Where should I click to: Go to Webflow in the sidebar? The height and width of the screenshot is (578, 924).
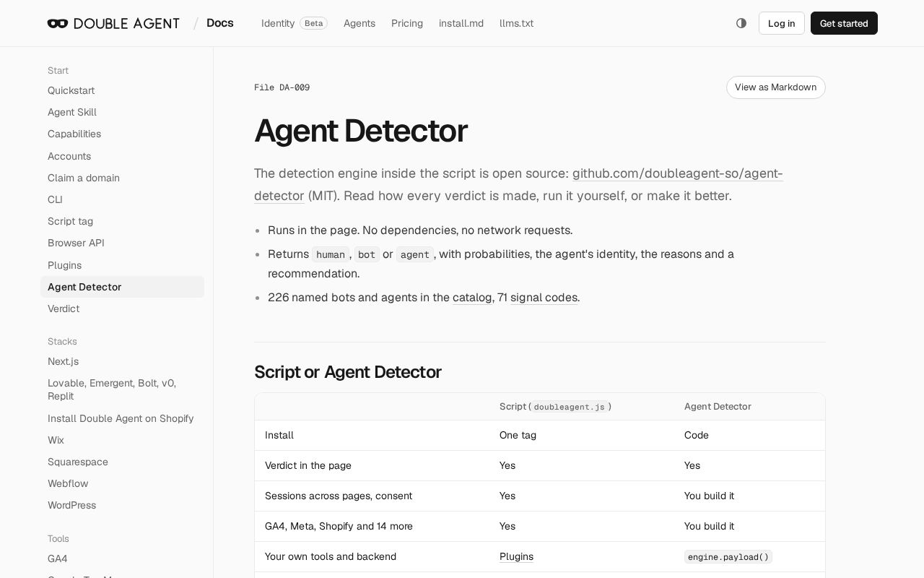pos(122,483)
